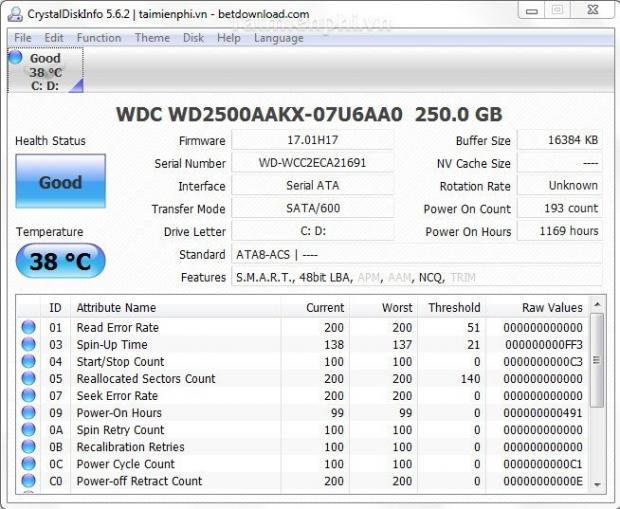This screenshot has width=620, height=509.
Task: Click the Serial Number value field
Action: (x=312, y=163)
